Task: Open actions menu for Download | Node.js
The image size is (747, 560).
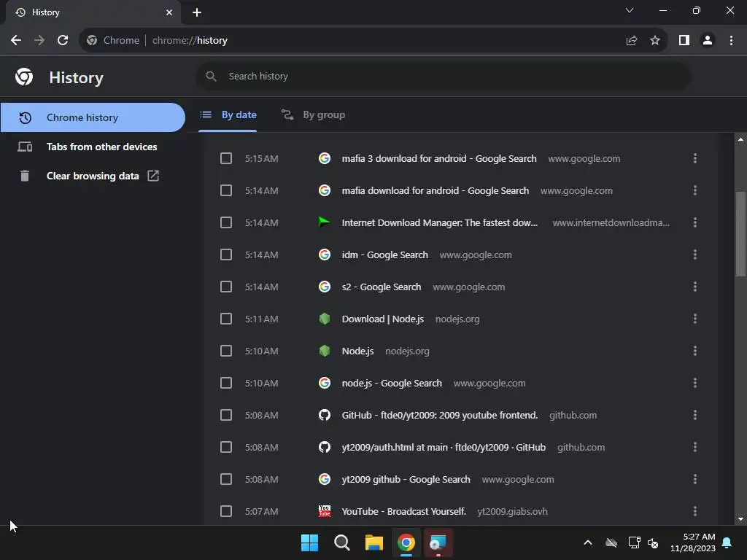Action: pos(695,319)
